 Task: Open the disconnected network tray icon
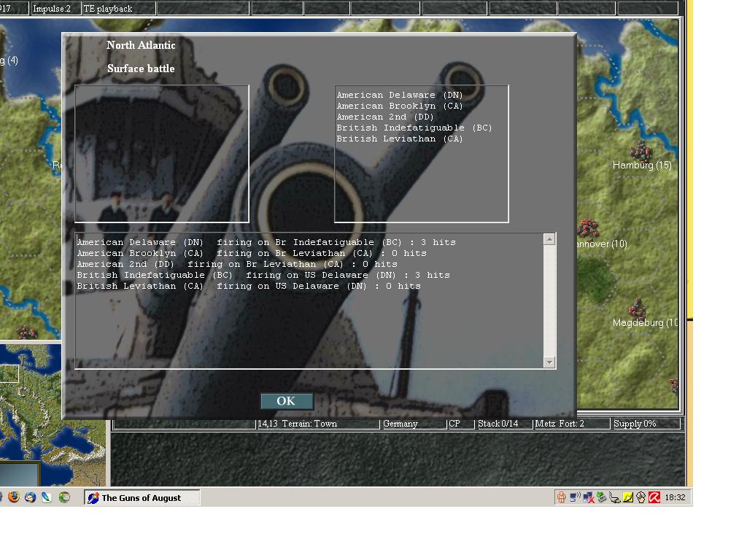click(589, 497)
